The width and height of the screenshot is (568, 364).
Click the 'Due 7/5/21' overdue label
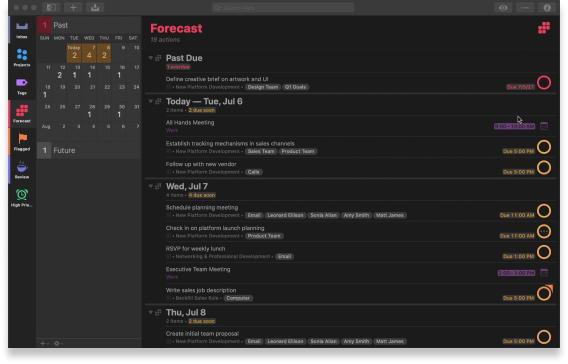(x=520, y=87)
